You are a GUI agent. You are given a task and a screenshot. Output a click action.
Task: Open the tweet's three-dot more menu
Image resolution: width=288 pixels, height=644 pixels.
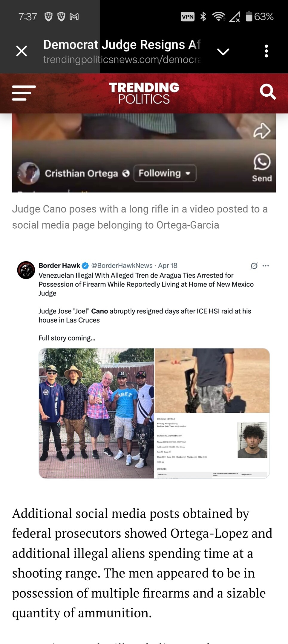[x=266, y=266]
